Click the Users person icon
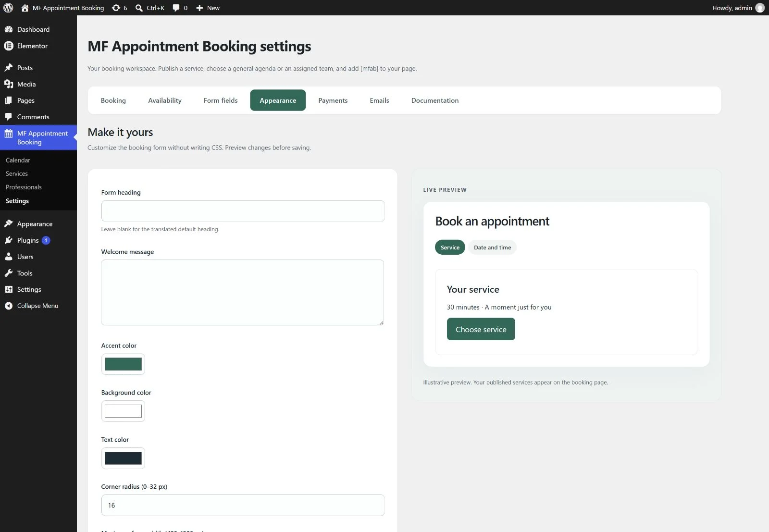769x532 pixels. coord(9,257)
